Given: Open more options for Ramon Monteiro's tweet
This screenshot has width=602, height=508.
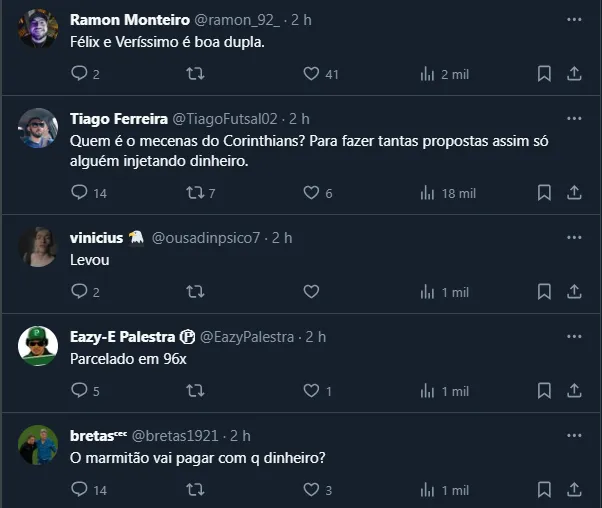Looking at the screenshot, I should click(574, 19).
